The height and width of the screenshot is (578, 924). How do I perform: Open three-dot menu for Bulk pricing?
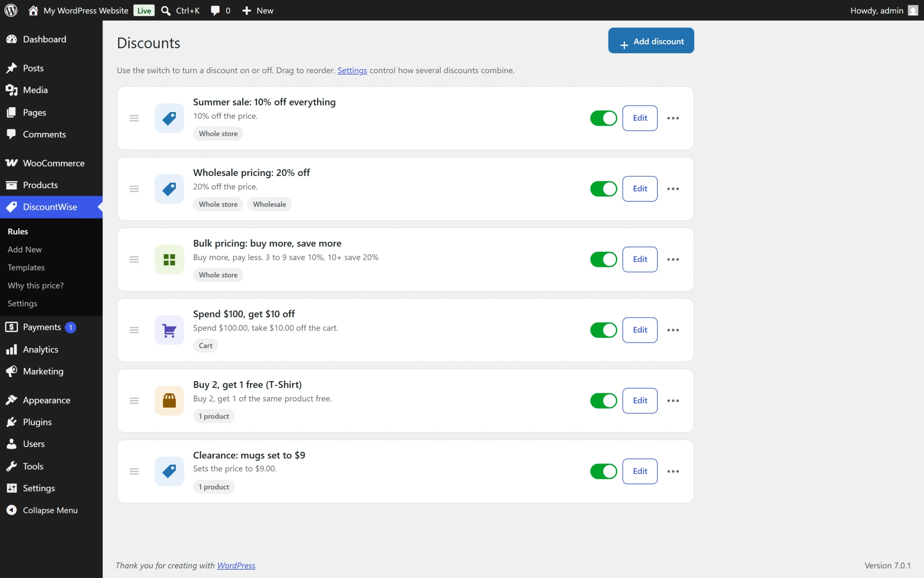(x=673, y=260)
